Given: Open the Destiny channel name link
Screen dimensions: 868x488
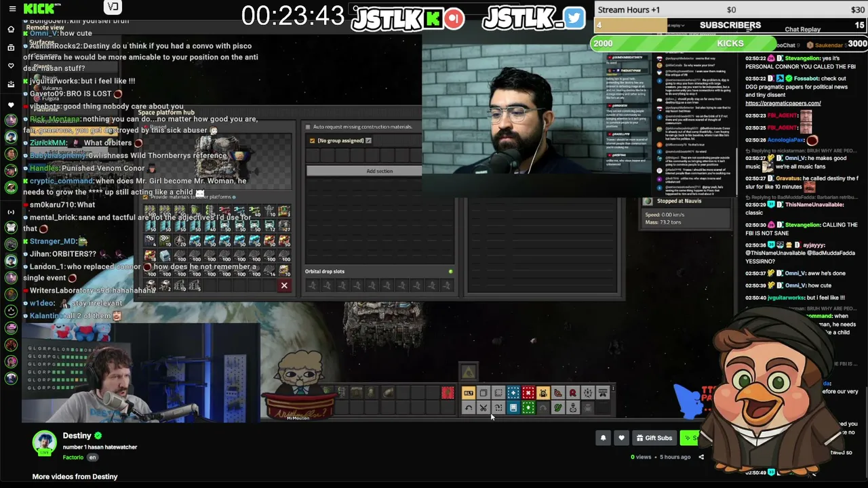Looking at the screenshot, I should coord(77,436).
